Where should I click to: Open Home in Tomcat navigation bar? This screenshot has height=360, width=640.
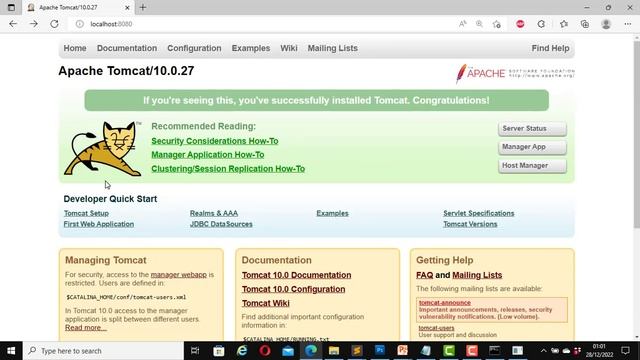[75, 48]
